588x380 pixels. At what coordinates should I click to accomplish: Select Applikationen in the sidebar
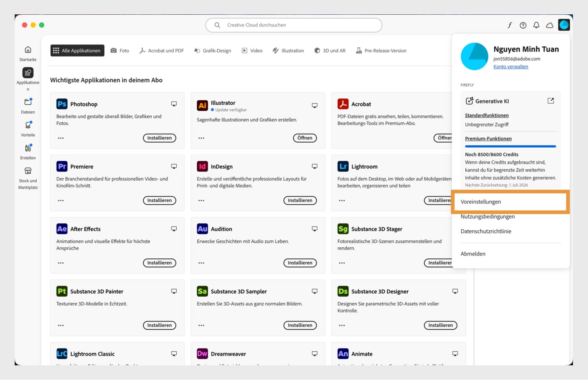pyautogui.click(x=28, y=73)
